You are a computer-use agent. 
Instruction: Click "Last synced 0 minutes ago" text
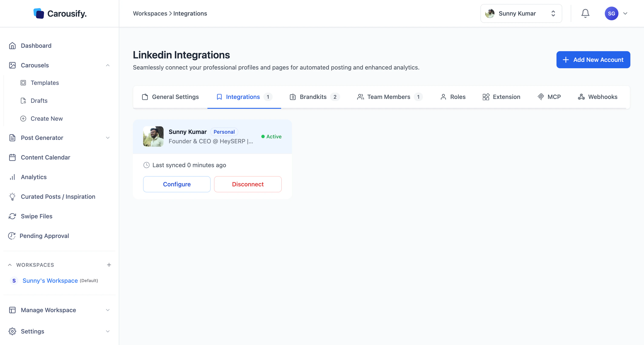pyautogui.click(x=189, y=165)
